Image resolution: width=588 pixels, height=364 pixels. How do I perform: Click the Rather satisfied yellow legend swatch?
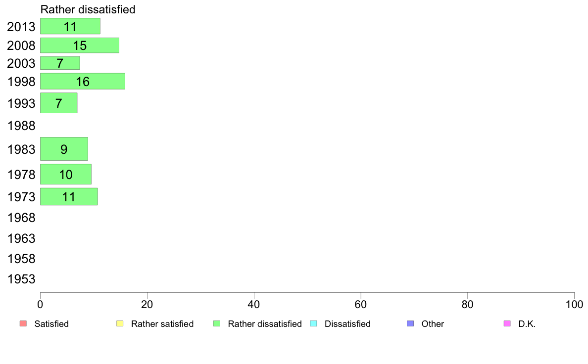pos(120,323)
